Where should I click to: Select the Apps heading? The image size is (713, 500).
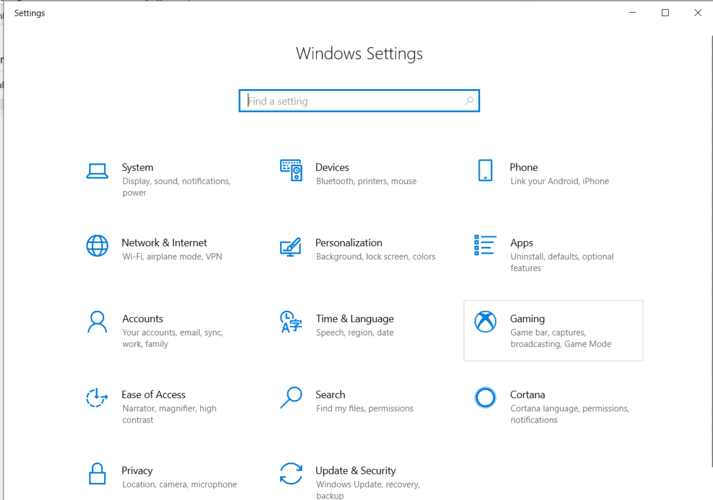pos(522,243)
